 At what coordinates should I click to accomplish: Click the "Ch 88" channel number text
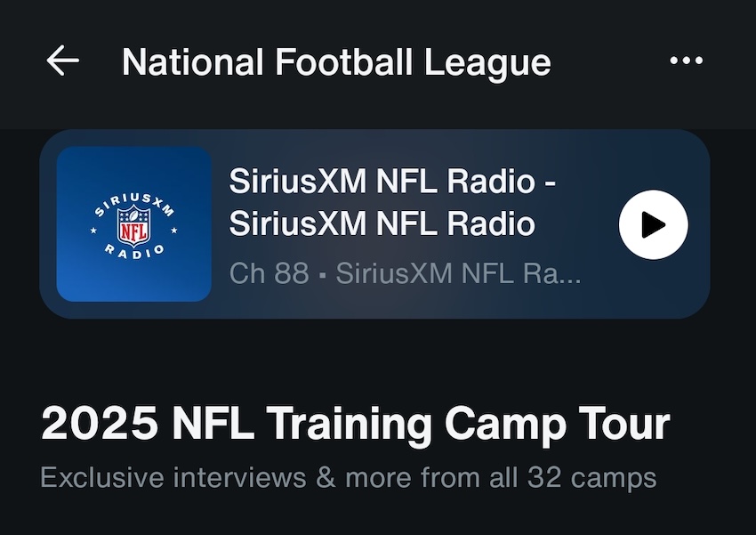[x=269, y=272]
